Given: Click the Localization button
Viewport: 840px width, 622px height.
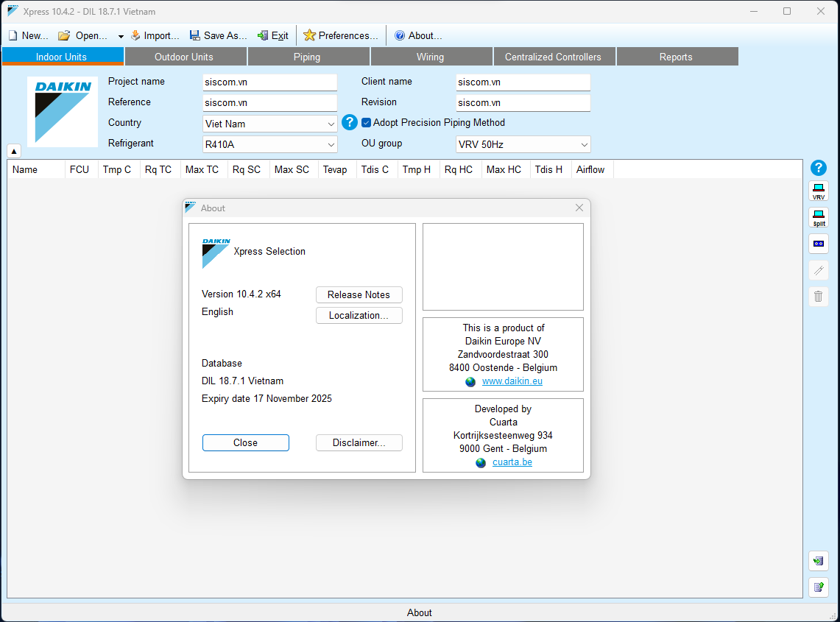Looking at the screenshot, I should coord(359,316).
